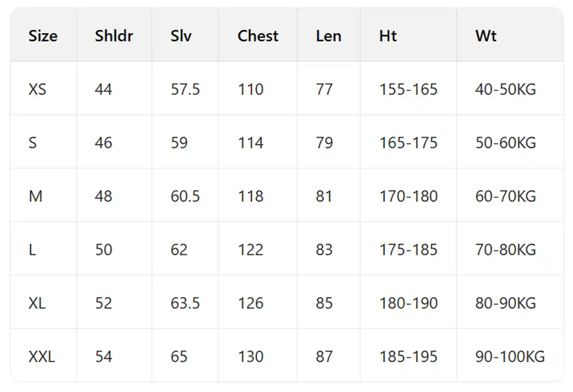Viewport: 573px width, 392px height.
Task: Select the Slv column header
Action: (x=181, y=36)
